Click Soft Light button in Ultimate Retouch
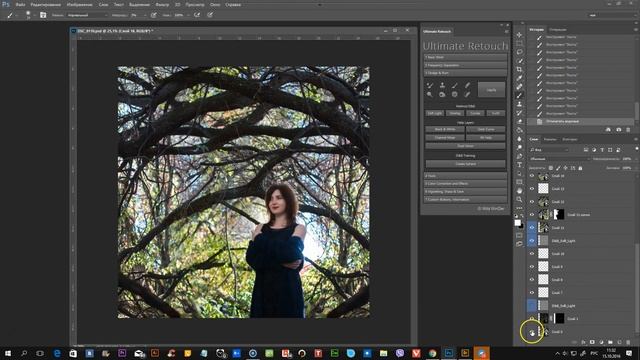 [x=435, y=113]
